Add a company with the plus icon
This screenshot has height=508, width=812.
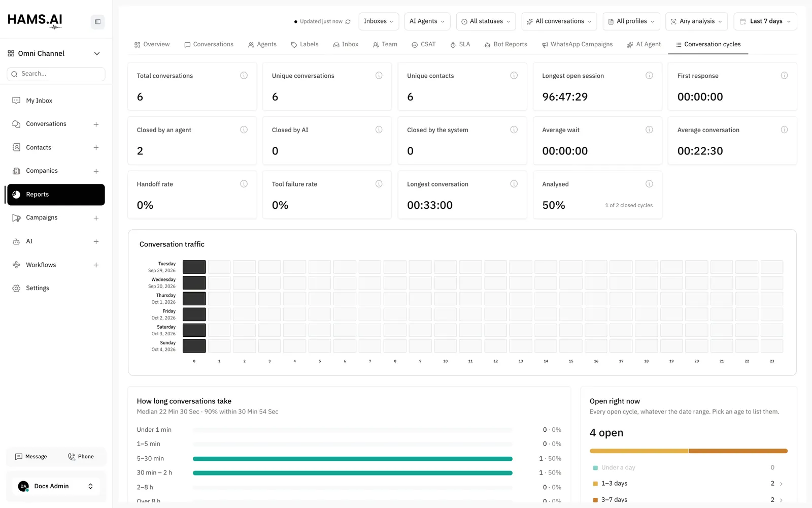pos(96,171)
